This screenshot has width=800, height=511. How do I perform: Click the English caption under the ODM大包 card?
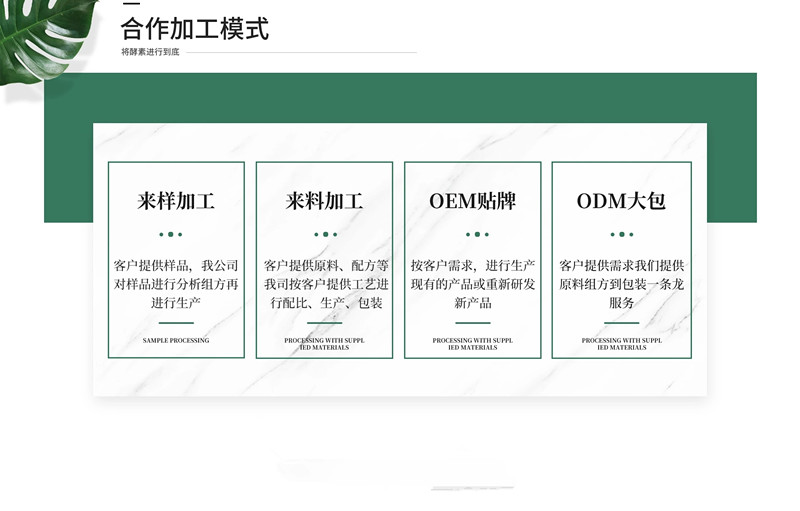tap(621, 344)
